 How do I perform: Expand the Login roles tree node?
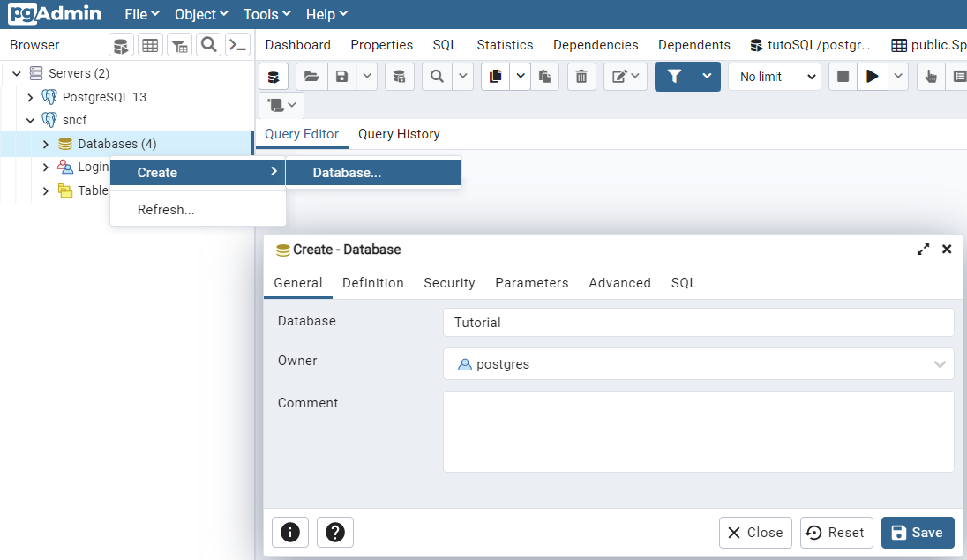tap(45, 168)
